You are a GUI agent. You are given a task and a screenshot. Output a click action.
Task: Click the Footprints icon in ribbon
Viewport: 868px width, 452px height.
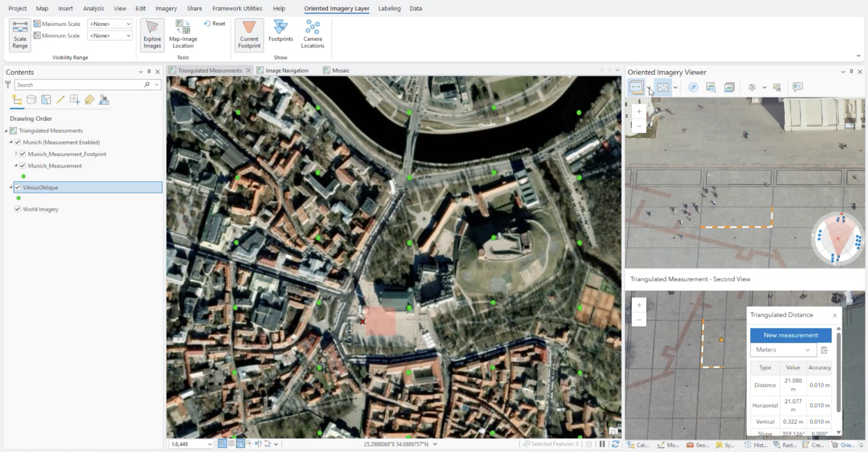pos(280,31)
